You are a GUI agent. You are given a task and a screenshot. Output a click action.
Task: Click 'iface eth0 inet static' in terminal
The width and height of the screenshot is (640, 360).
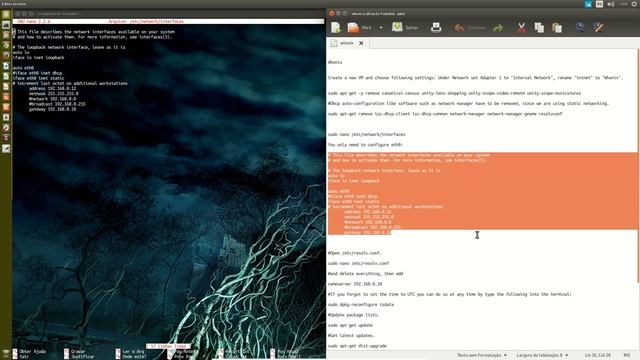(x=38, y=78)
